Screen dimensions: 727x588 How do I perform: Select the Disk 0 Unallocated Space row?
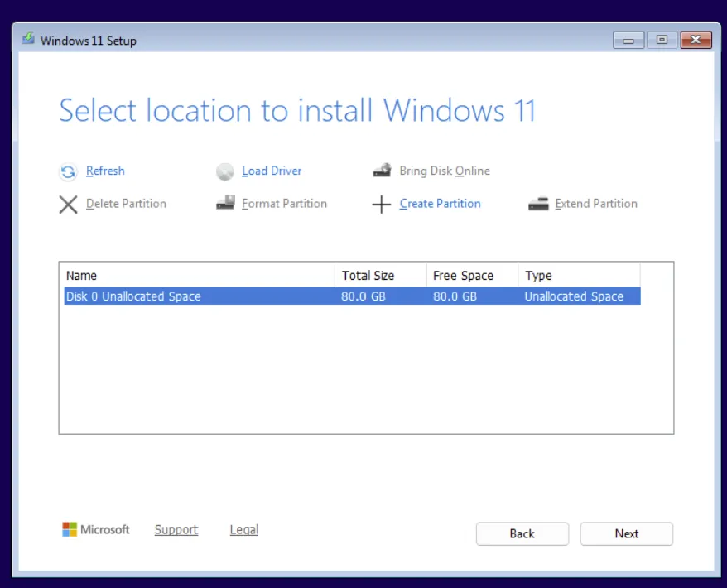(x=353, y=296)
